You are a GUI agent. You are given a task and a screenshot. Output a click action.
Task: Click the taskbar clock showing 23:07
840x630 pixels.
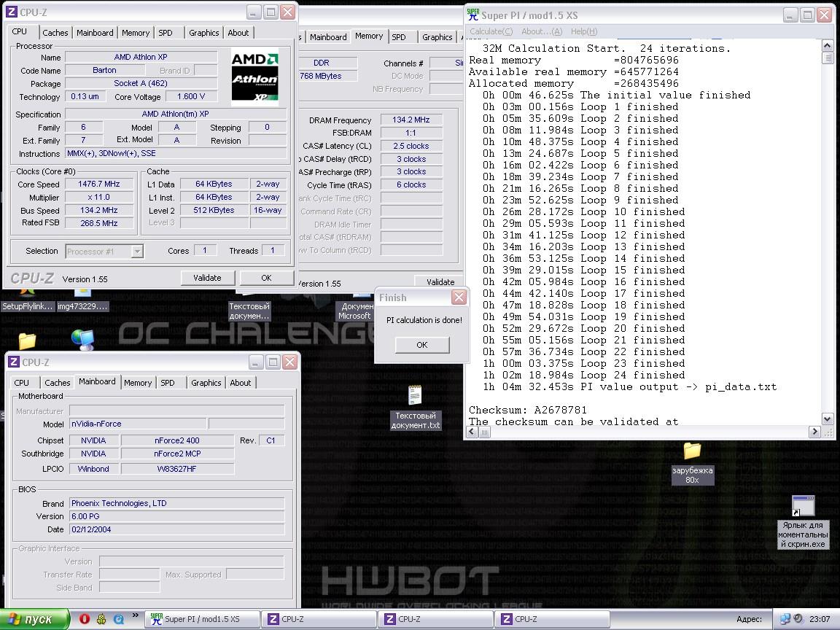pyautogui.click(x=820, y=619)
